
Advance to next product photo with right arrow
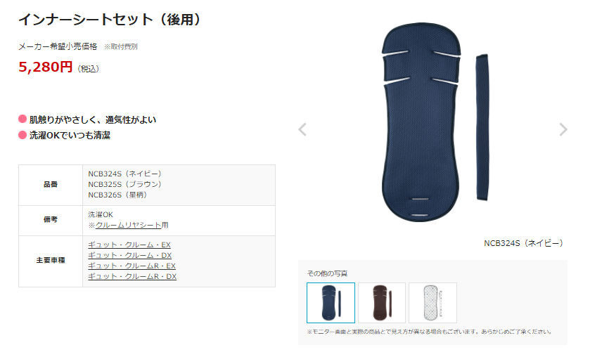coord(563,129)
